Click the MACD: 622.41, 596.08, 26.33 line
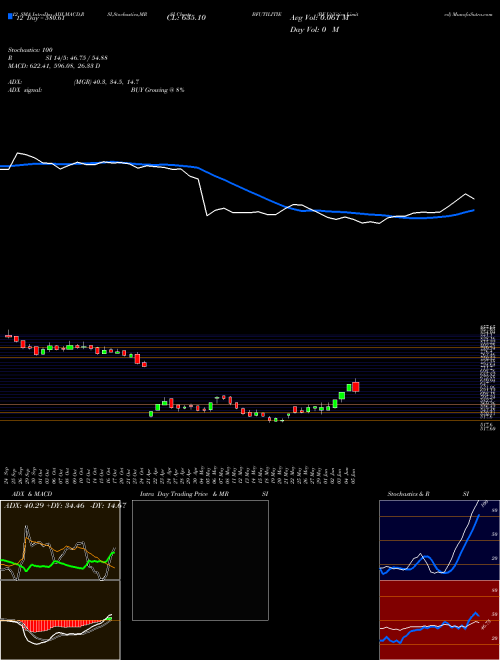 pos(54,66)
